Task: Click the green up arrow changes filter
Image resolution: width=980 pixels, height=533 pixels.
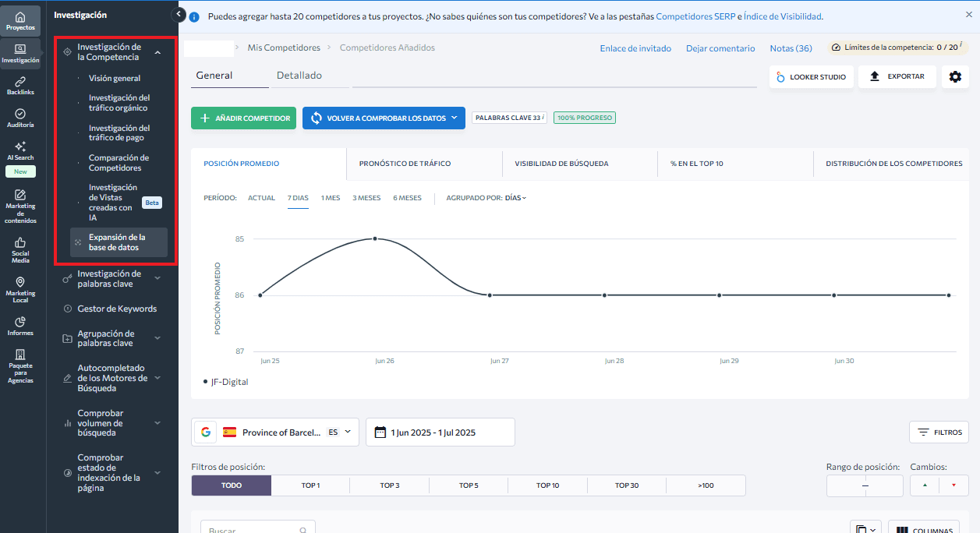Action: [925, 485]
